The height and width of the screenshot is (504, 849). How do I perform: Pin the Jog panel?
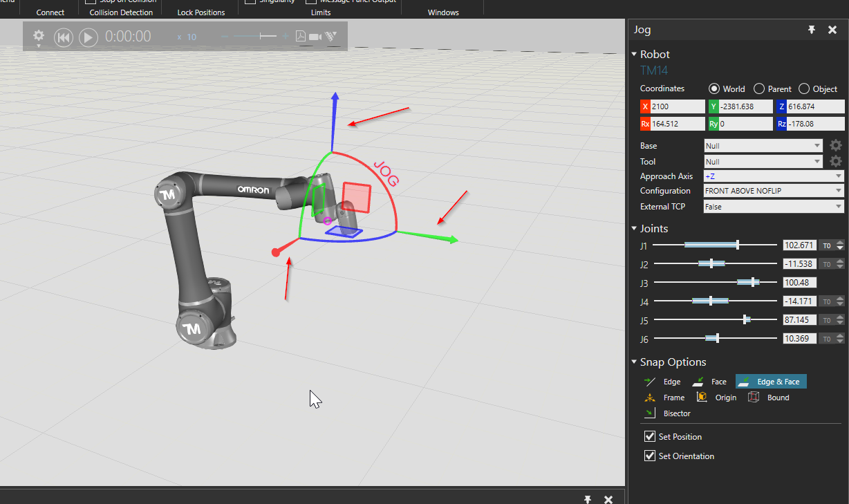812,30
